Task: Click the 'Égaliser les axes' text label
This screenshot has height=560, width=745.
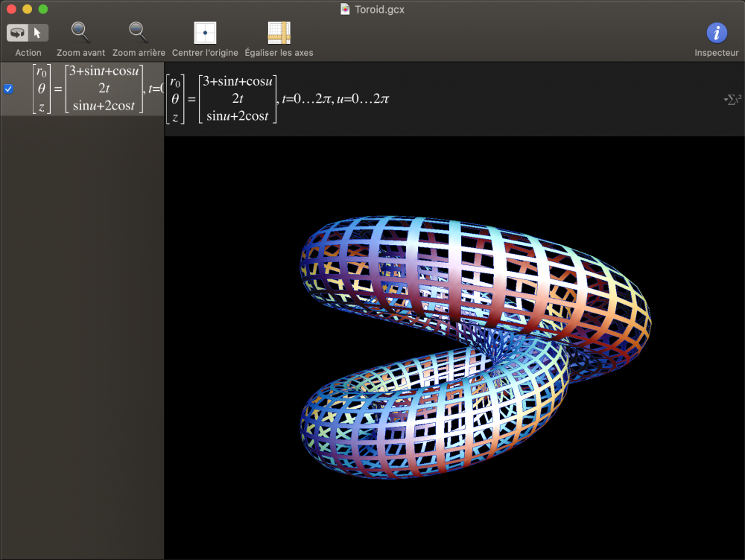Action: point(279,53)
